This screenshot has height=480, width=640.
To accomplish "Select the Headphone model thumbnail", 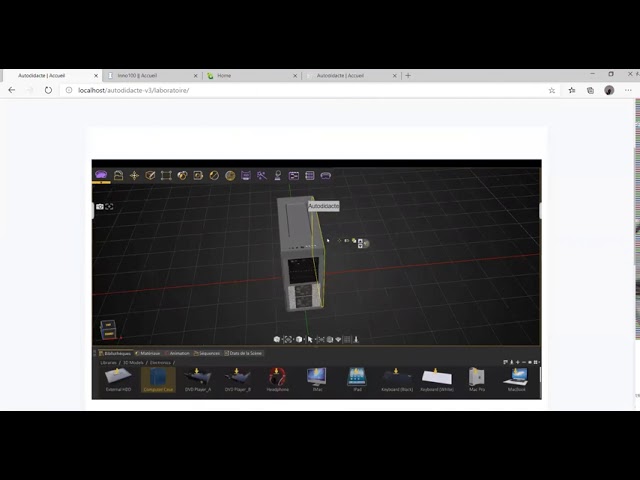I will pos(278,380).
